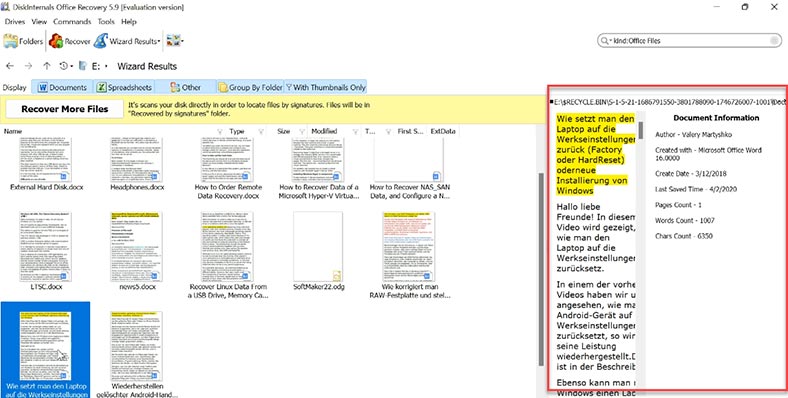Open Name column filter funnel
The image size is (788, 398).
(x=219, y=132)
